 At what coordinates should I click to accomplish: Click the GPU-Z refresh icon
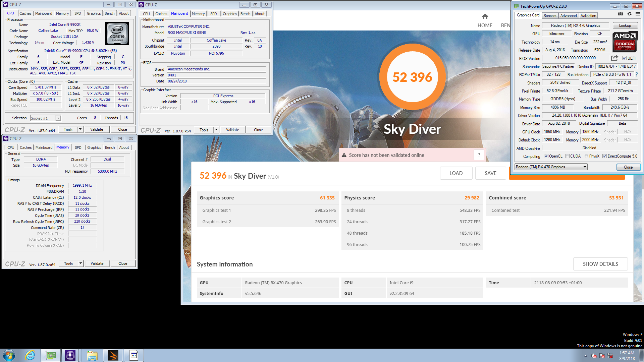pos(629,14)
